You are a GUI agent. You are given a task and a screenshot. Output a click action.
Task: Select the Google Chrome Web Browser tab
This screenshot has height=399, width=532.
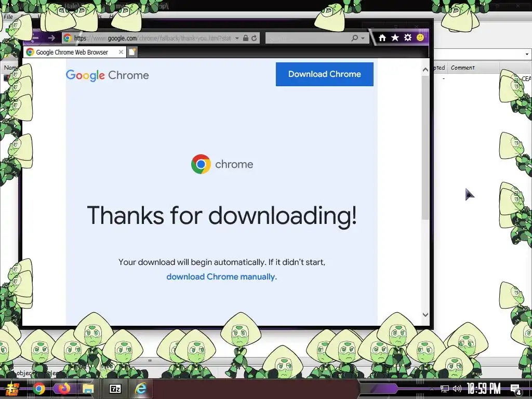point(75,52)
